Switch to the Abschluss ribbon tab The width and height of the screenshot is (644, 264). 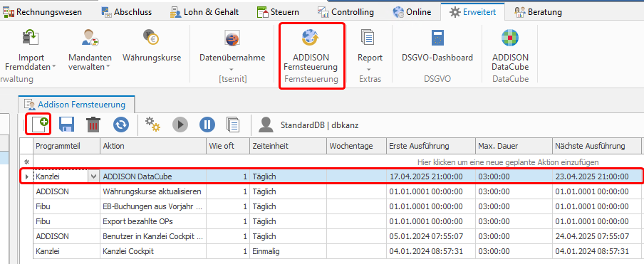point(127,12)
